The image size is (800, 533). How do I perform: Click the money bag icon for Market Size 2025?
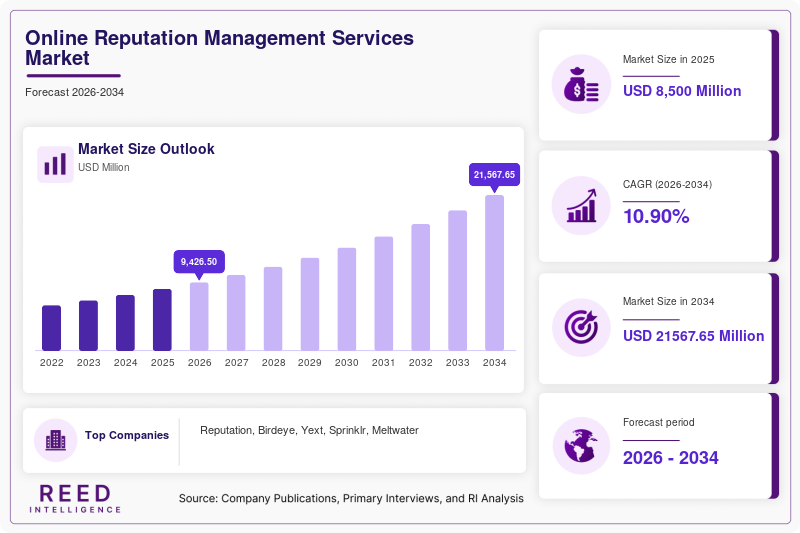581,84
